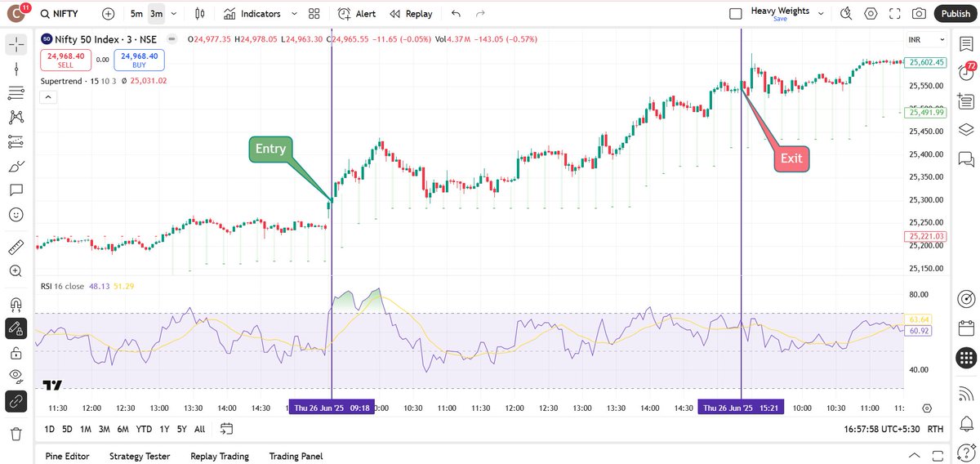The width and height of the screenshot is (980, 464).
Task: Collapse the indicator legend chevron
Action: [x=47, y=97]
